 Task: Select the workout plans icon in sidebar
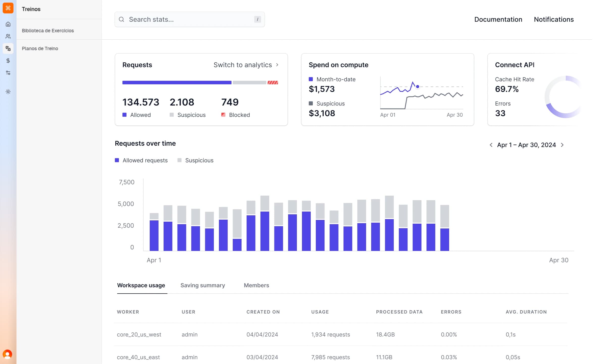coord(8,48)
